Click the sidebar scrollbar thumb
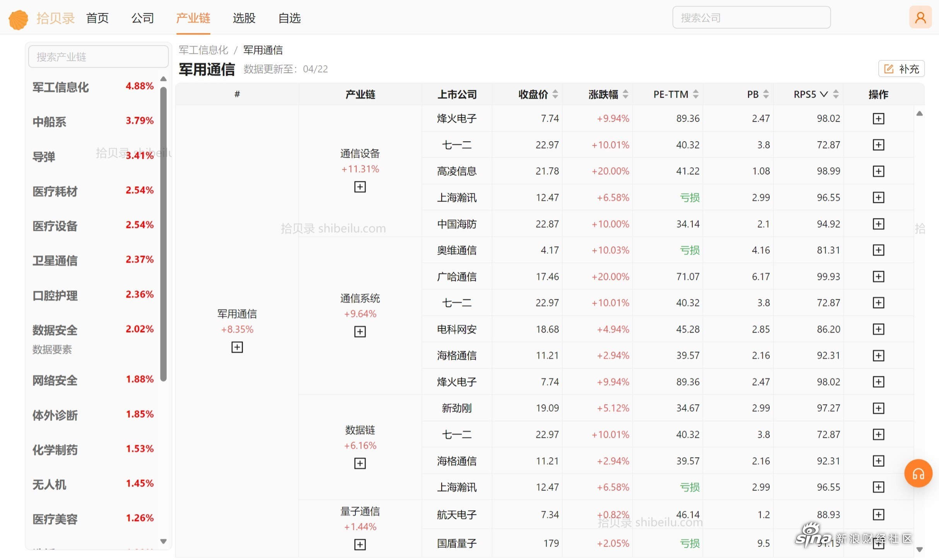 164,234
